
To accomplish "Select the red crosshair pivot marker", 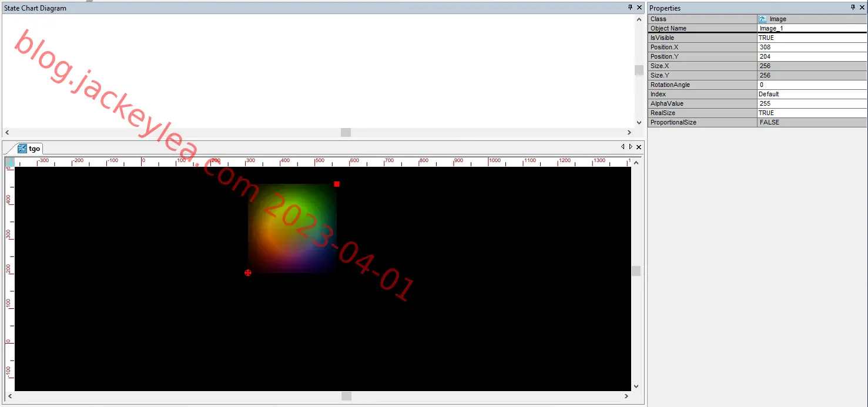I will click(248, 273).
